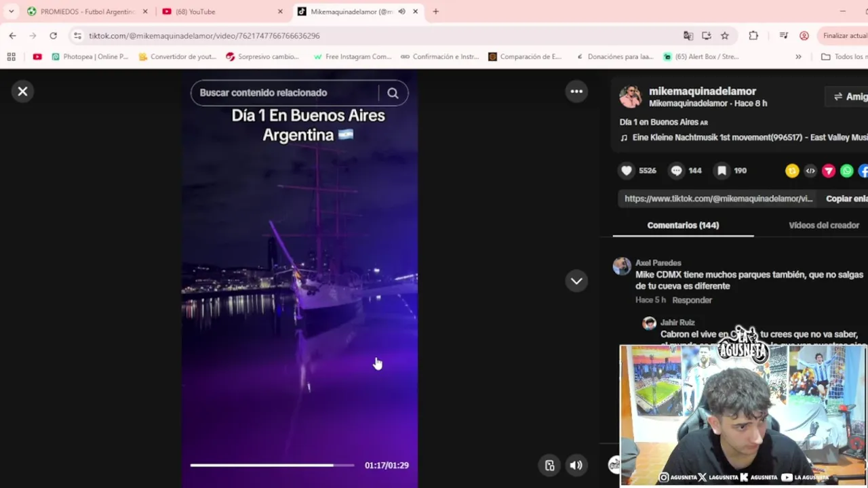Repost video with yellow repost icon

pos(792,171)
